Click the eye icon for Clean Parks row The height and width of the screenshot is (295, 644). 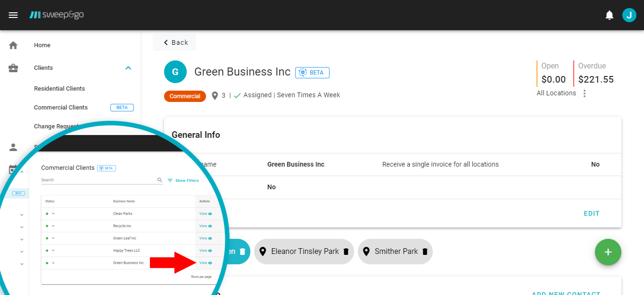[210, 214]
